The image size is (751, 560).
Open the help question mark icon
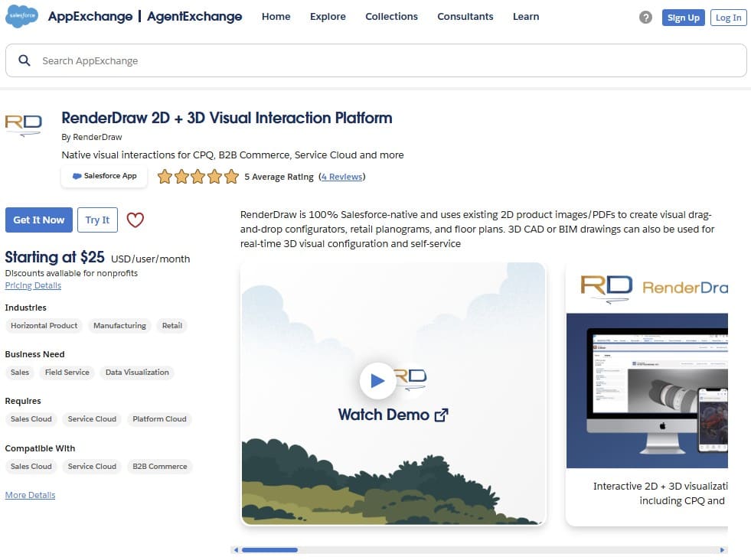[x=645, y=18]
